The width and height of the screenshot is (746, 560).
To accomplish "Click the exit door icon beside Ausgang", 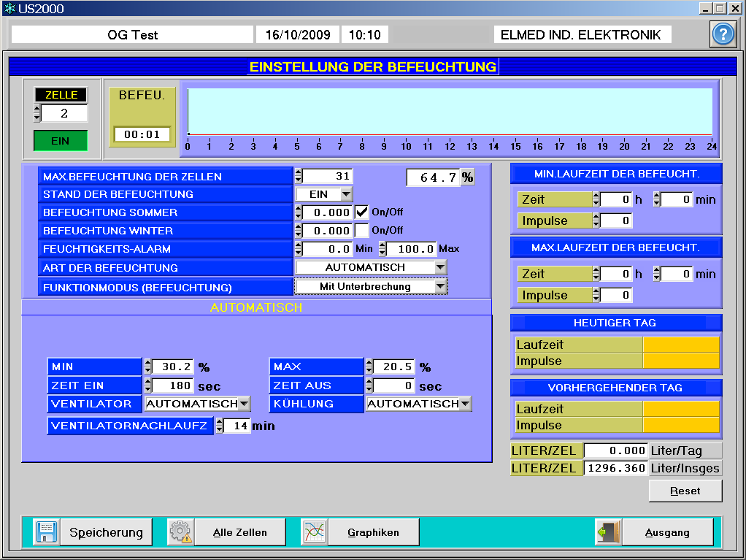I will point(608,532).
